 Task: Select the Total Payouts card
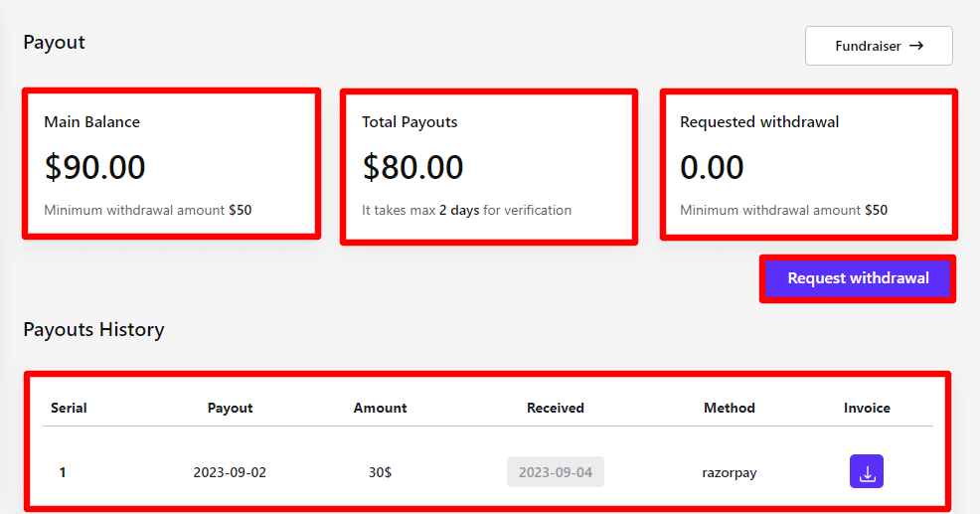488,166
